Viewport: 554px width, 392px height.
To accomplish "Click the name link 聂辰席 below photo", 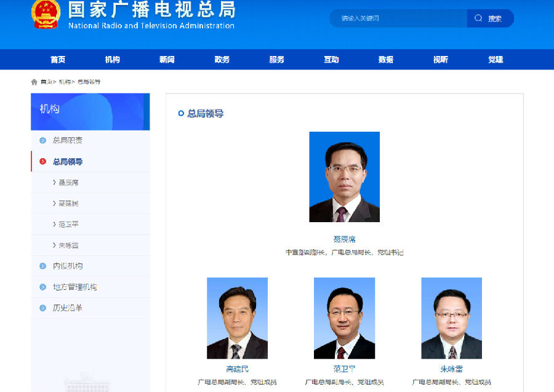I will 345,239.
